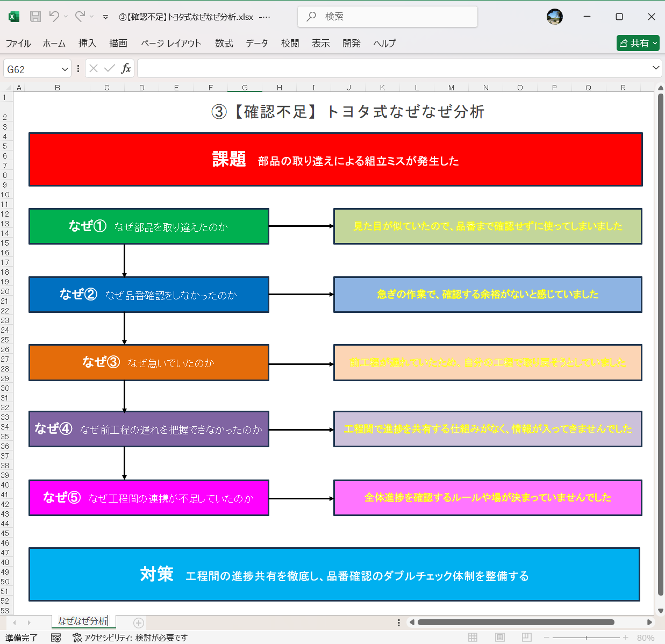The height and width of the screenshot is (644, 665).
Task: Select the なぜなぜ分析 sheet tab
Action: coord(82,621)
